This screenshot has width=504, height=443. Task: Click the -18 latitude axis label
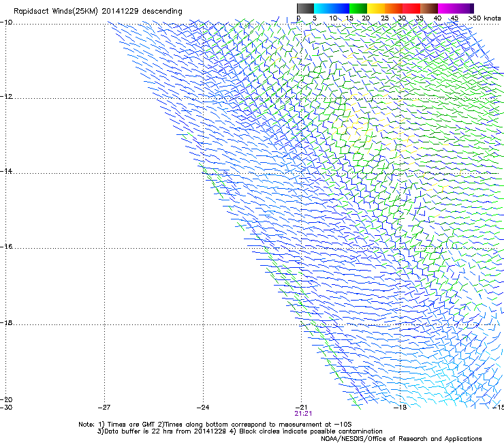[x=6, y=322]
